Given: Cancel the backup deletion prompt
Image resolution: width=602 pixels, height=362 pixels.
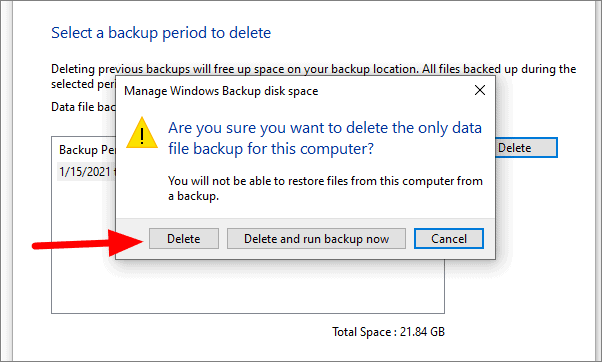Looking at the screenshot, I should 449,239.
